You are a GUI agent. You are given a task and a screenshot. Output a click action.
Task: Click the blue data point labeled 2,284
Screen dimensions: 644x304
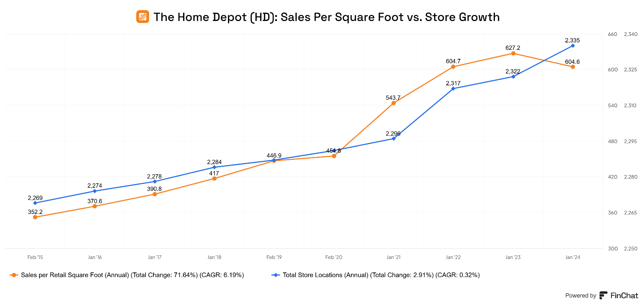[x=214, y=167]
